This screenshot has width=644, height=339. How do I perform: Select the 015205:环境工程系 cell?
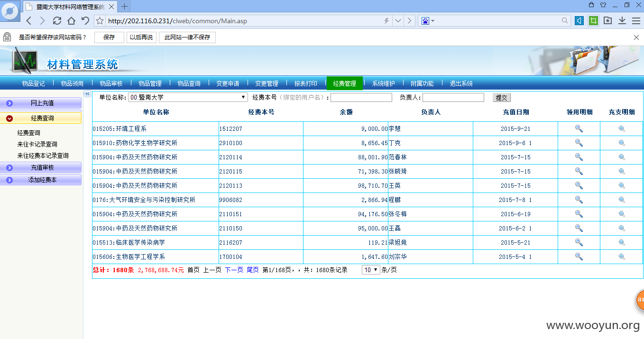(x=156, y=128)
